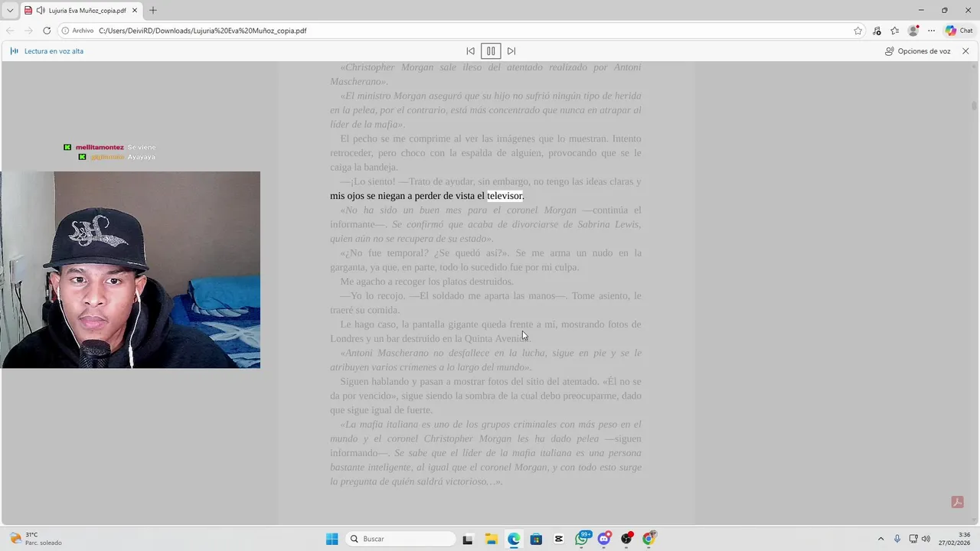
Task: Click the paragraph starting «Antoni Mascherano no desfallece
Action: (x=485, y=360)
